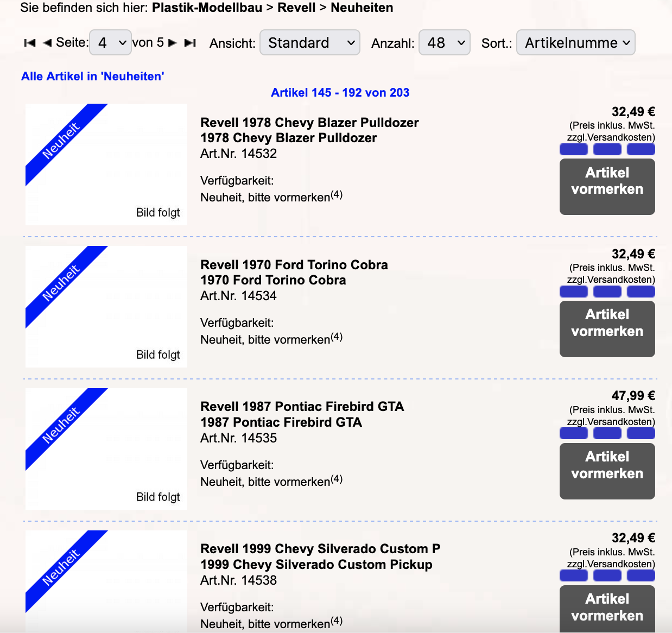This screenshot has width=672, height=633.
Task: Open Revell 1999 Chevy Silverado Custom title
Action: (320, 549)
